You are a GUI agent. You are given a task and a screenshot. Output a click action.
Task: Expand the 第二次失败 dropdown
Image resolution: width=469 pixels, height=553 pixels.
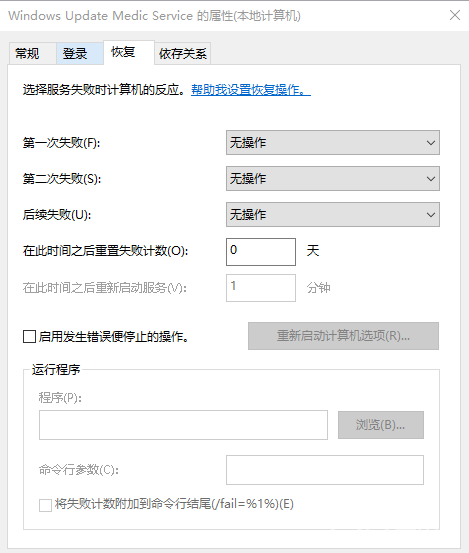[x=333, y=178]
